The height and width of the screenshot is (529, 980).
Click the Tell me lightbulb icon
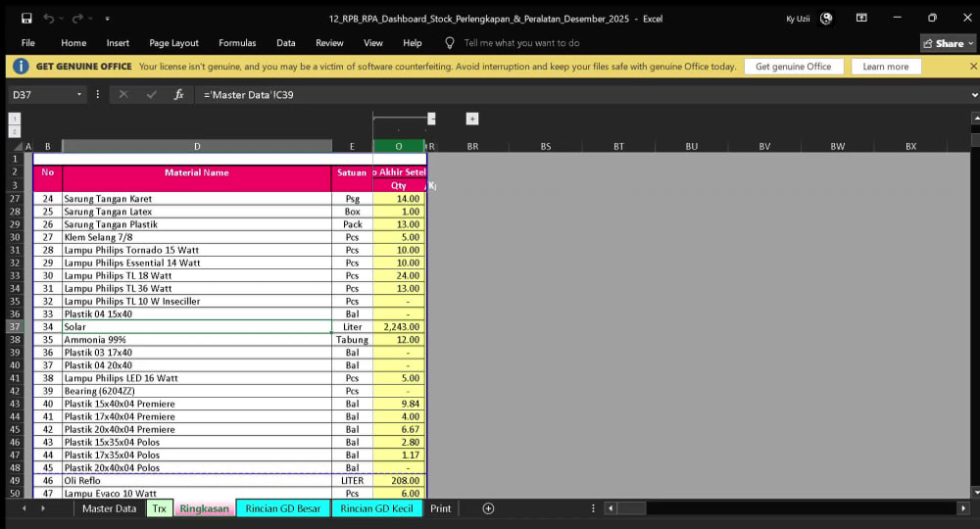[450, 43]
